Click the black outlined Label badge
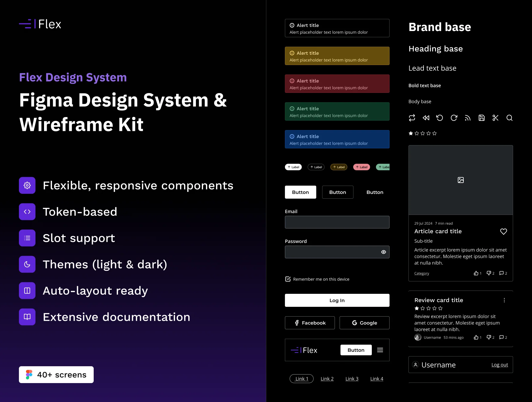532x402 pixels. pos(316,167)
